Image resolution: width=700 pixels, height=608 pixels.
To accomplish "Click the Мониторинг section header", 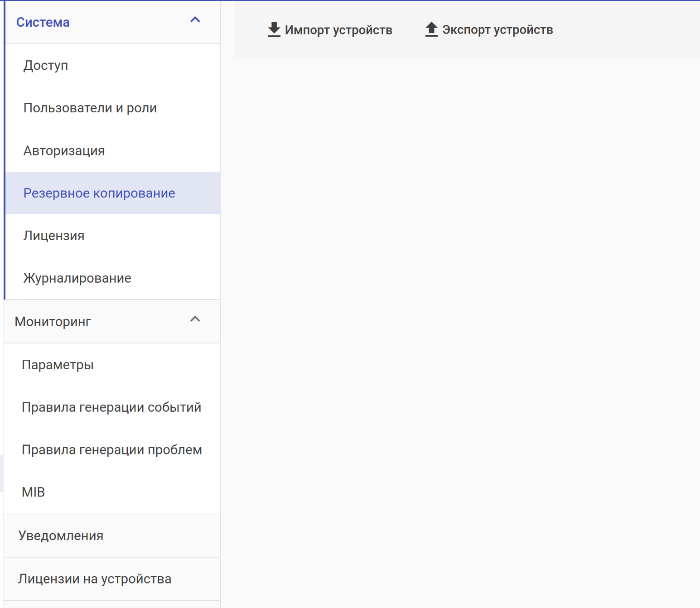I will (53, 322).
